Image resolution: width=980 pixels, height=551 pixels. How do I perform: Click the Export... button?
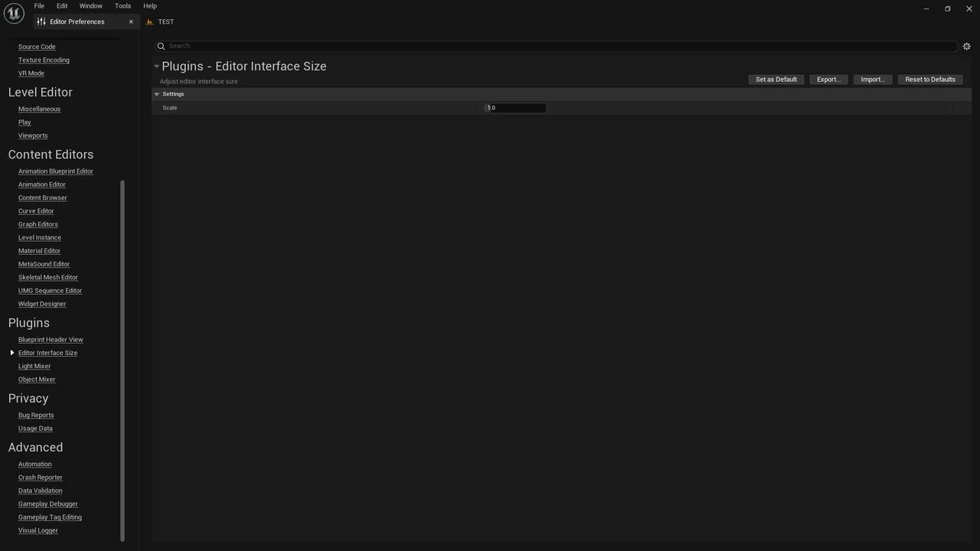click(x=828, y=80)
